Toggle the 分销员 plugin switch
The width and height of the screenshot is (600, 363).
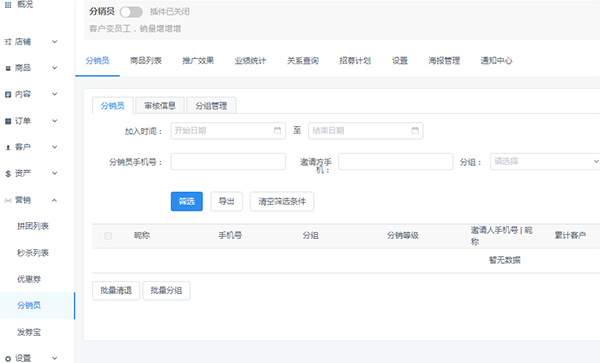pos(131,12)
